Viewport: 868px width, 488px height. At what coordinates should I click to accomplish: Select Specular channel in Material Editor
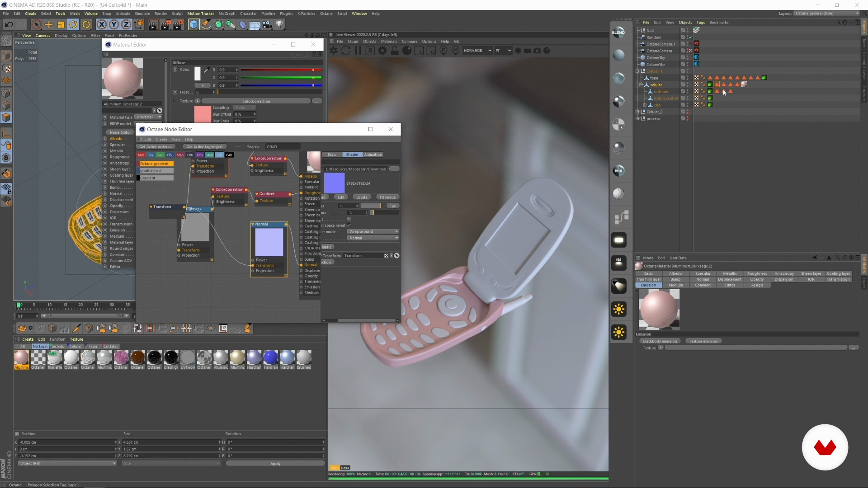pos(118,145)
